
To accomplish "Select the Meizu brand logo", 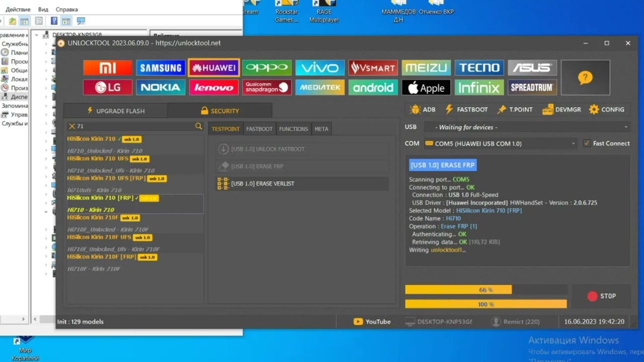I will point(426,68).
